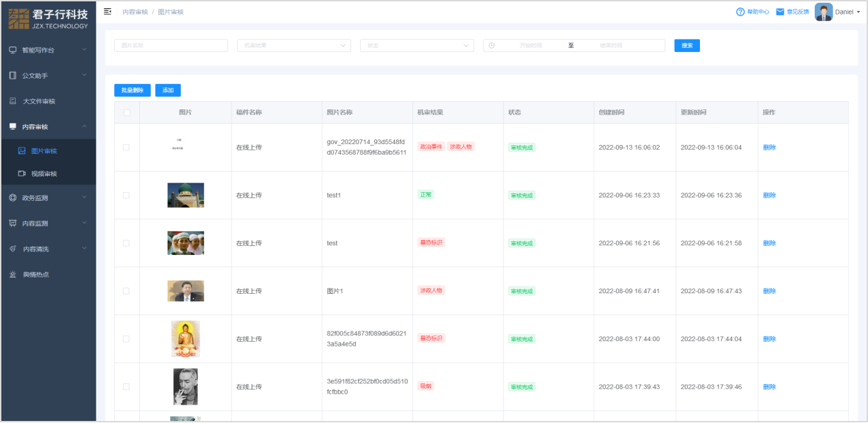The width and height of the screenshot is (868, 423).
Task: Open the children photo thumbnail in test row
Action: pyautogui.click(x=186, y=243)
